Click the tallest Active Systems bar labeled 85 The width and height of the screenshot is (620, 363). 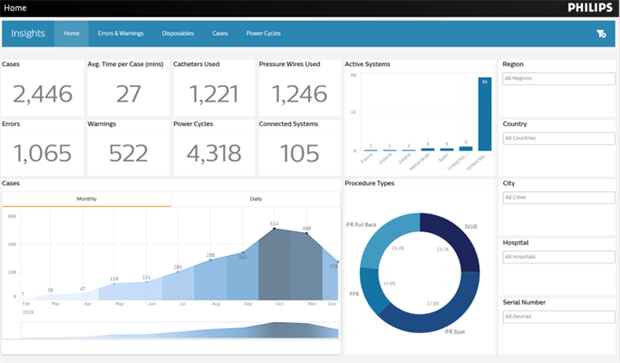485,114
